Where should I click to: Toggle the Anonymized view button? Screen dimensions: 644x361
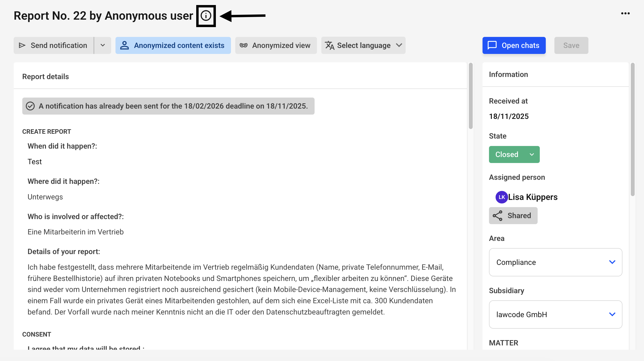point(276,45)
